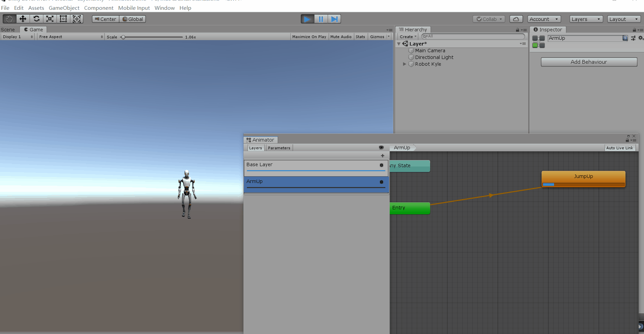This screenshot has width=644, height=334.
Task: Open ArmUp layer settings gear
Action: coord(382,182)
